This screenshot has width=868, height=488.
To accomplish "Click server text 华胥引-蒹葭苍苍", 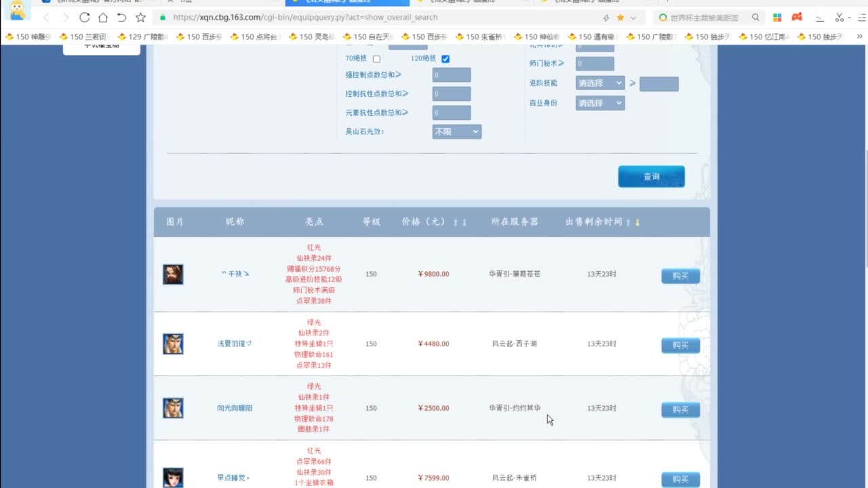I will [x=515, y=274].
